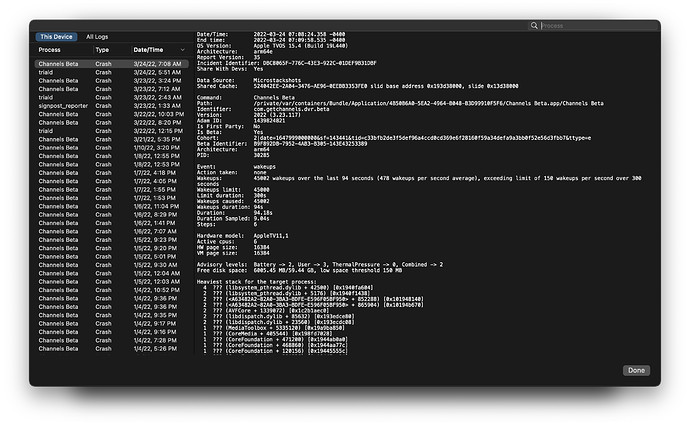Sort logs by Process column header
The height and width of the screenshot is (425, 690).
(50, 49)
